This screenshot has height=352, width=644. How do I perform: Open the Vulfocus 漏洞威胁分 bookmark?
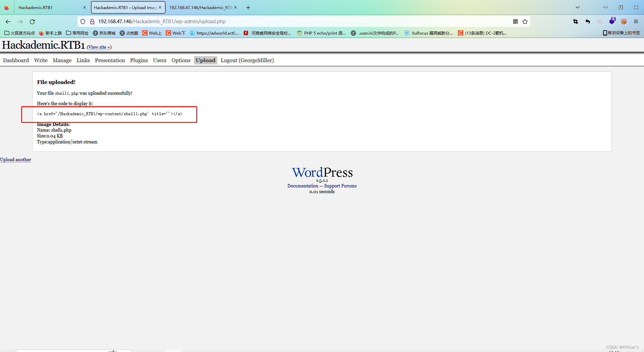pyautogui.click(x=428, y=33)
